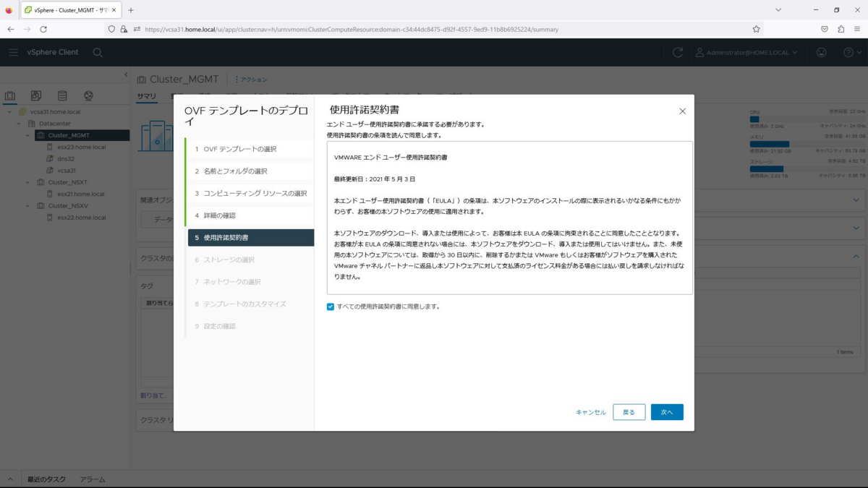Image resolution: width=868 pixels, height=488 pixels.
Task: Open the アラーム tab
Action: pyautogui.click(x=93, y=479)
